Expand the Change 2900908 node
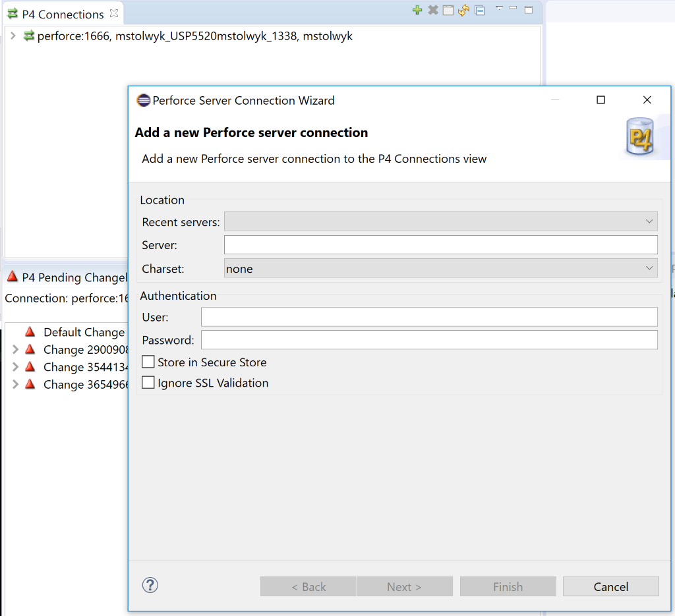Viewport: 675px width, 616px height. (15, 349)
